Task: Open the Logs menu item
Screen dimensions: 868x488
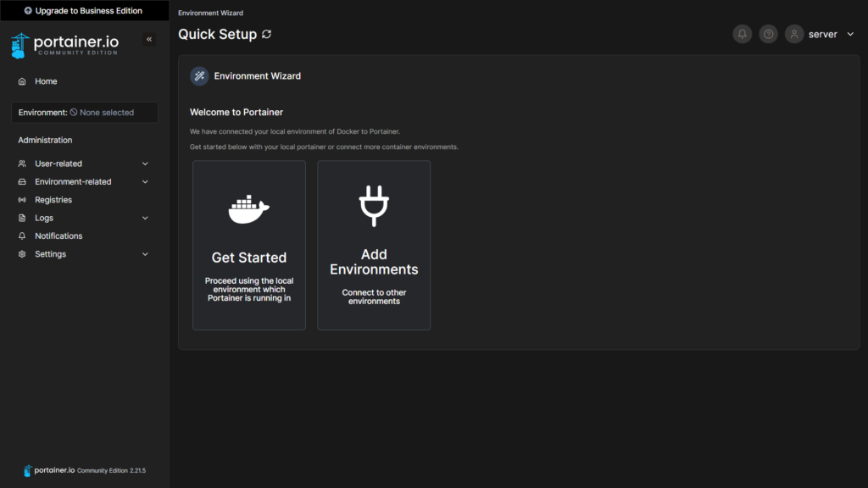Action: click(84, 218)
